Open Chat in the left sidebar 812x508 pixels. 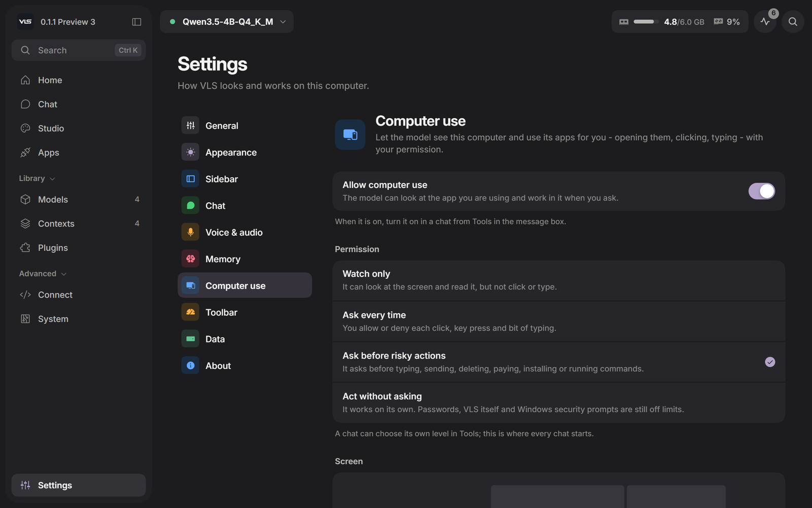coord(79,104)
